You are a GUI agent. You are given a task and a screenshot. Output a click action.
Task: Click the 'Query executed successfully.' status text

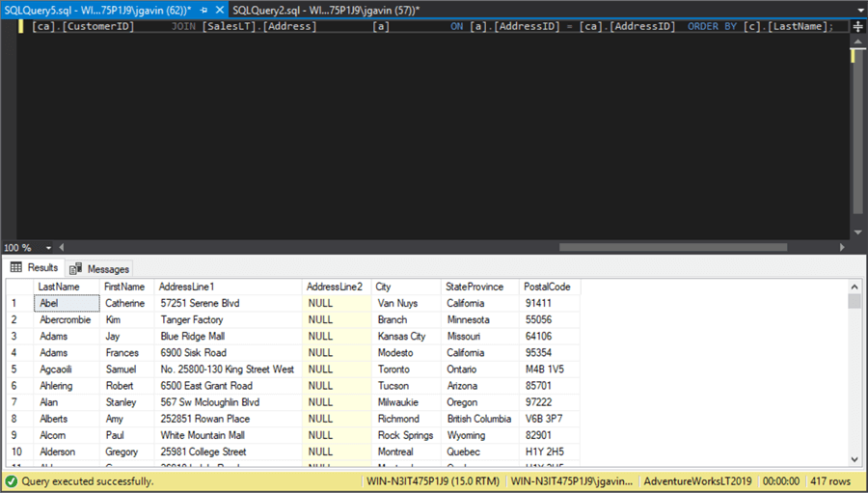pos(88,481)
